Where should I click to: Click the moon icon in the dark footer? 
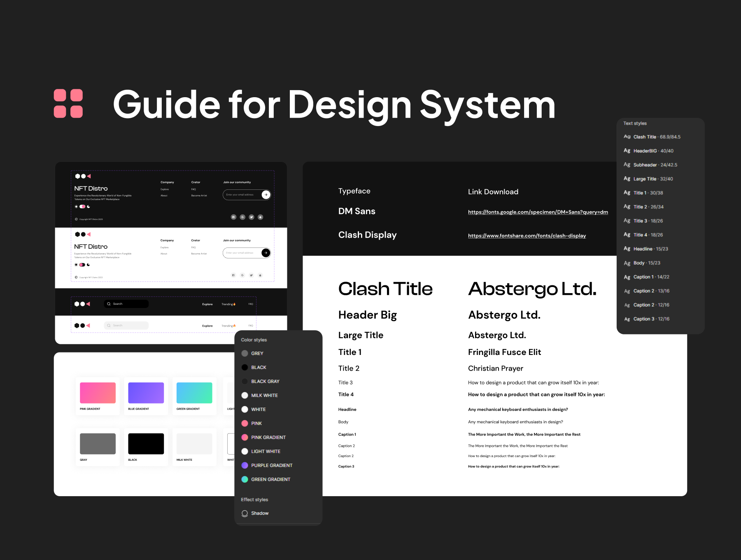point(89,207)
